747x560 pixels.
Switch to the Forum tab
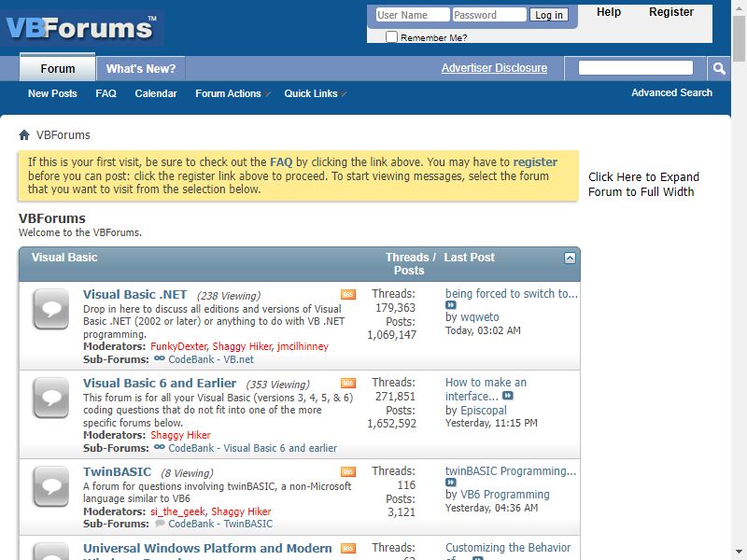tap(58, 68)
